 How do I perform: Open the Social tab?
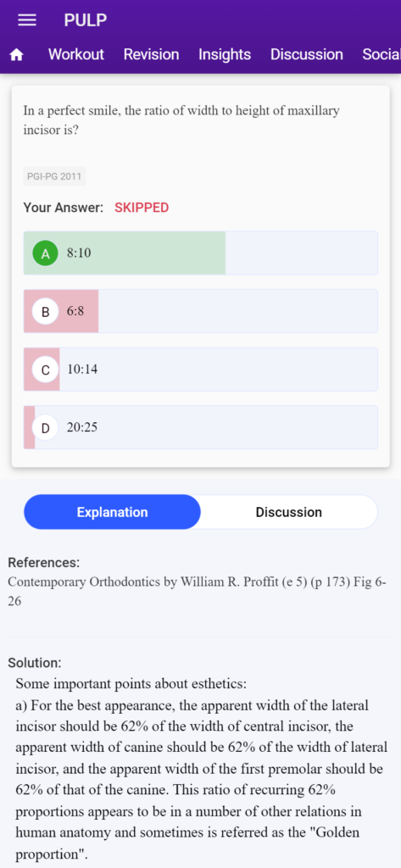(382, 54)
